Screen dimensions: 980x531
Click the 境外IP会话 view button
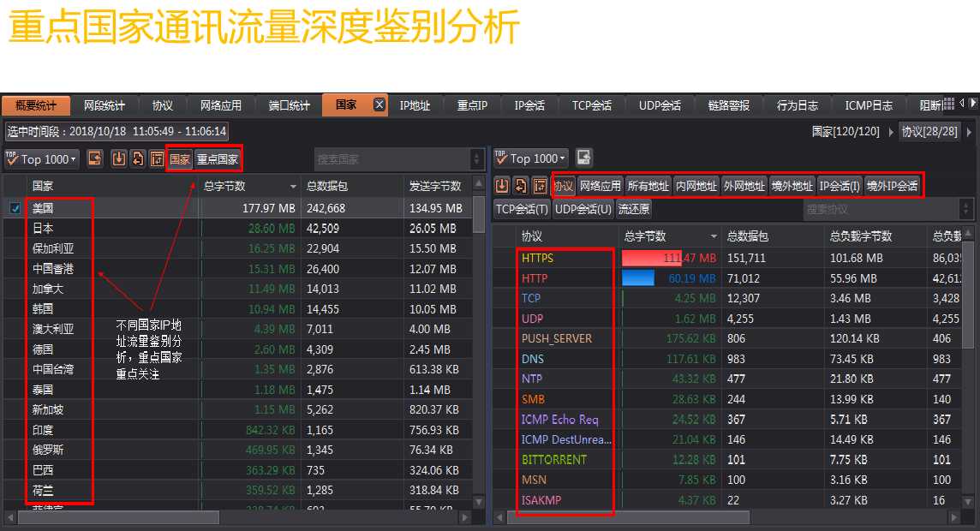point(892,186)
